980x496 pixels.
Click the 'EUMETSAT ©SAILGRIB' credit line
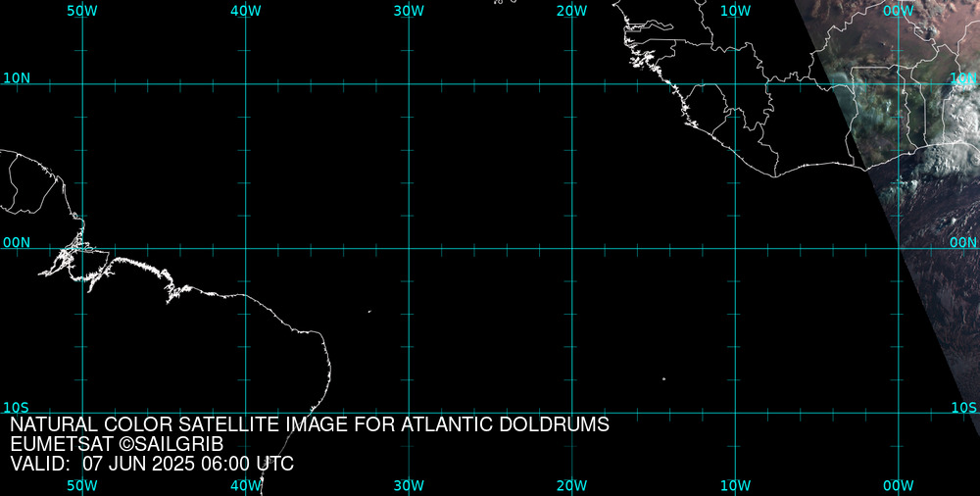(x=117, y=445)
